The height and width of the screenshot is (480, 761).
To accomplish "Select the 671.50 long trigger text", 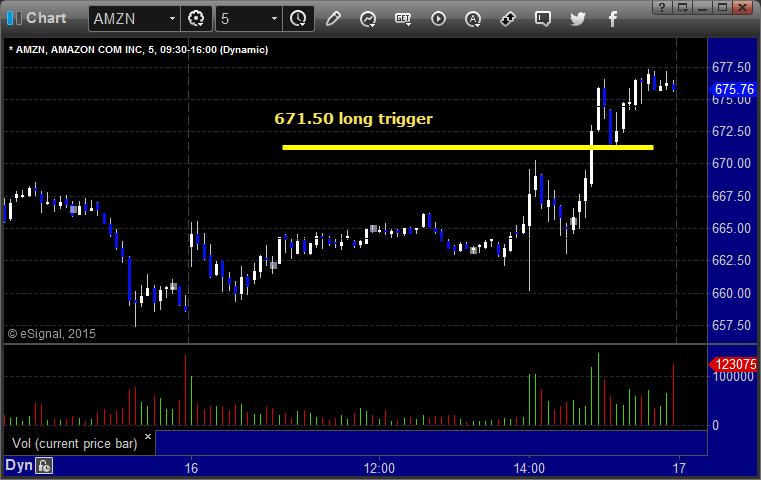I will (353, 118).
